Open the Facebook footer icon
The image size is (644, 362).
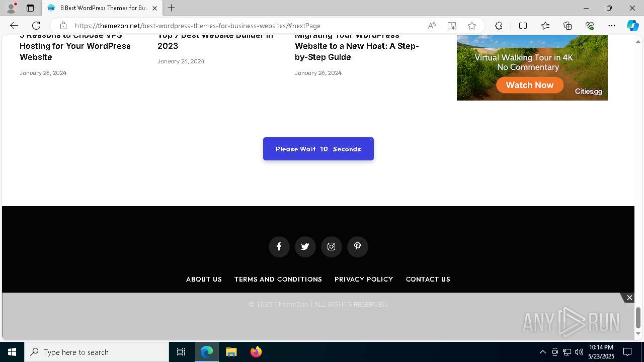[279, 246]
